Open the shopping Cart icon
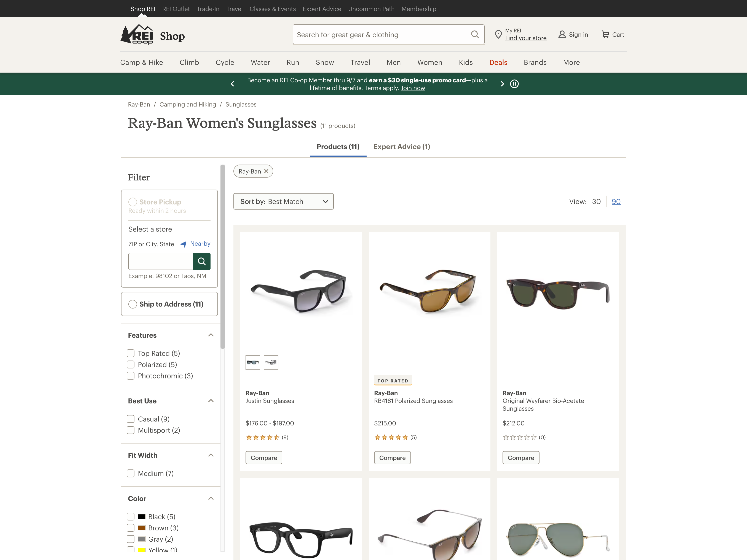The width and height of the screenshot is (747, 560). click(605, 34)
